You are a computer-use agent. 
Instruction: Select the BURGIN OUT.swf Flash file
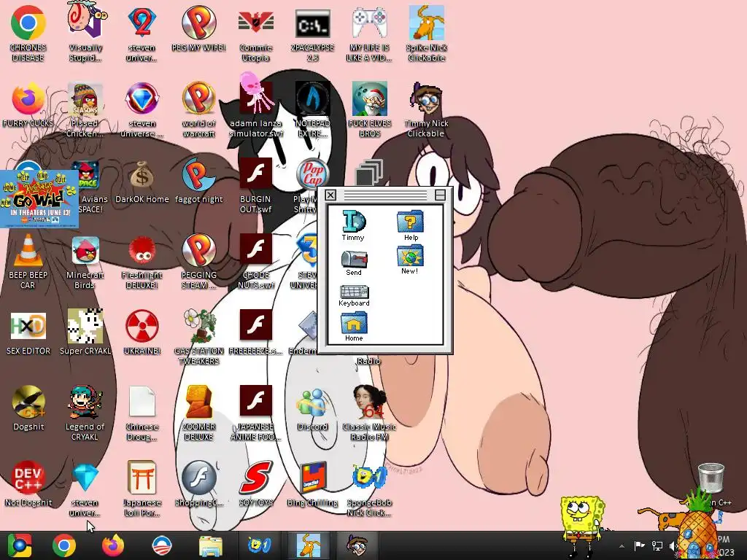(255, 186)
